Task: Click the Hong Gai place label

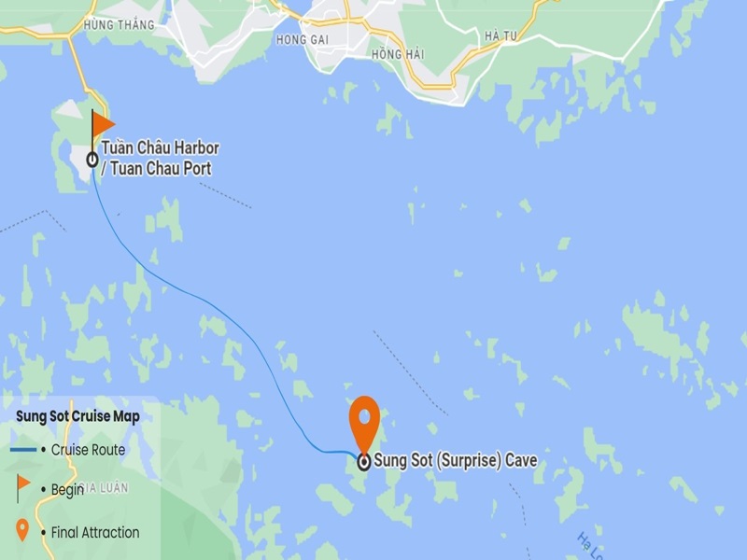Action: (303, 39)
